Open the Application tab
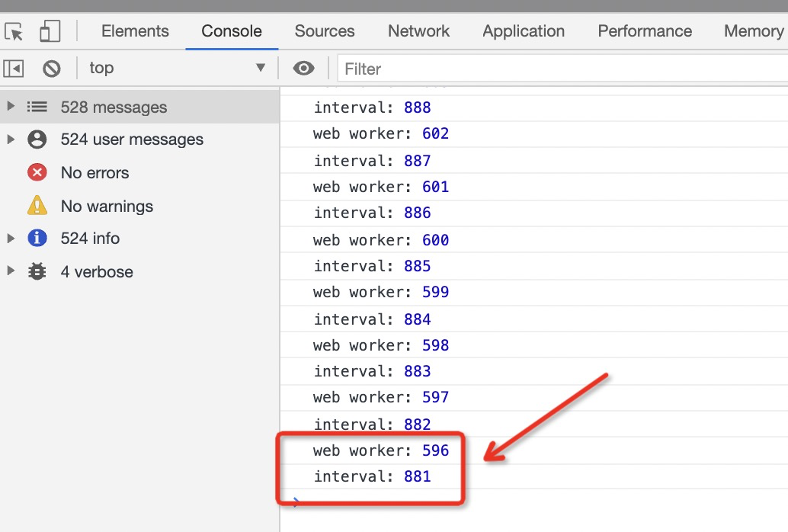The width and height of the screenshot is (788, 532). (524, 31)
